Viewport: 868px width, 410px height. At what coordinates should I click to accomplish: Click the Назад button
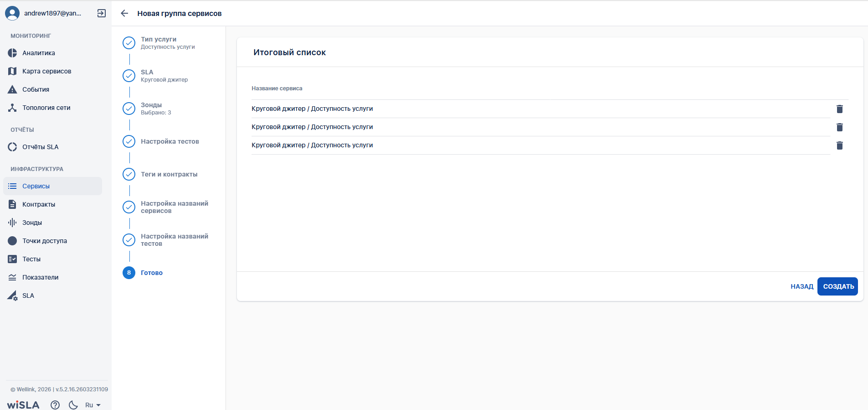[801, 286]
